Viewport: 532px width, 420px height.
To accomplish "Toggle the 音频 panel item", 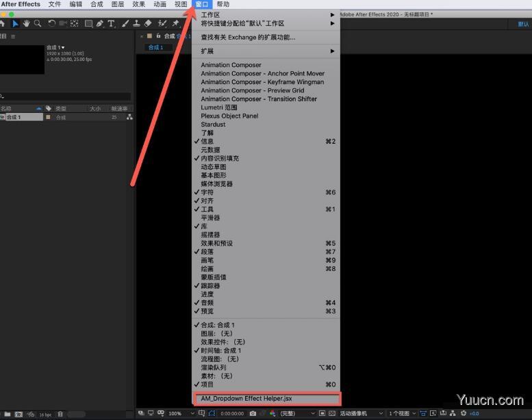I will (266, 303).
